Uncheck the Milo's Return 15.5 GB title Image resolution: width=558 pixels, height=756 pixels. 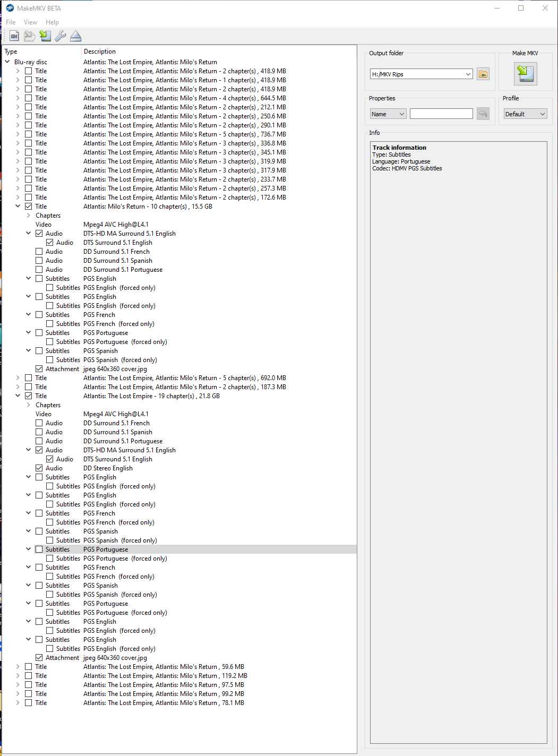tap(29, 207)
